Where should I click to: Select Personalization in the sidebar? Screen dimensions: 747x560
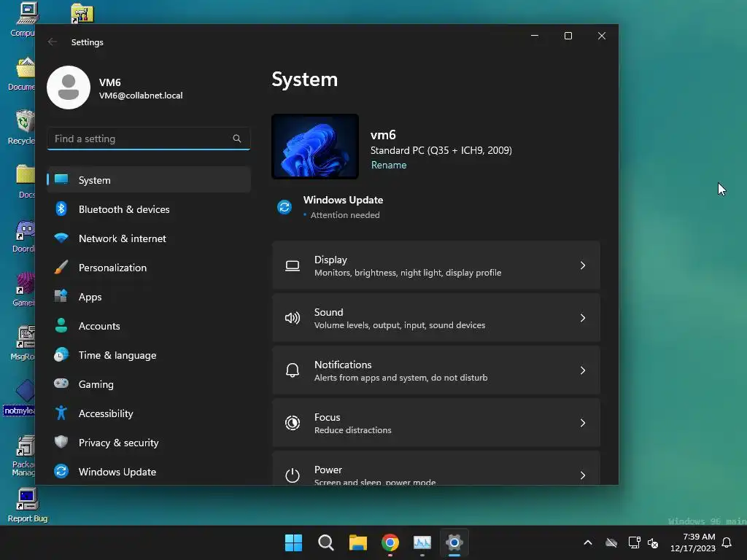[149, 268]
